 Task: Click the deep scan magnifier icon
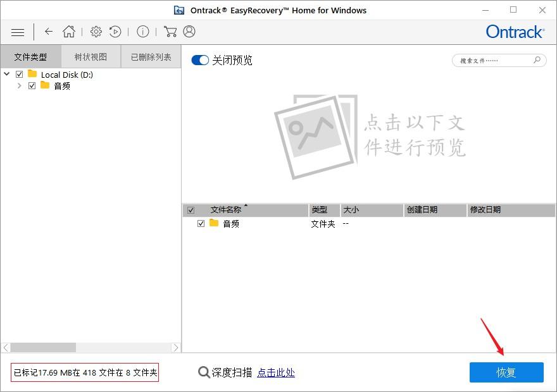pos(204,372)
